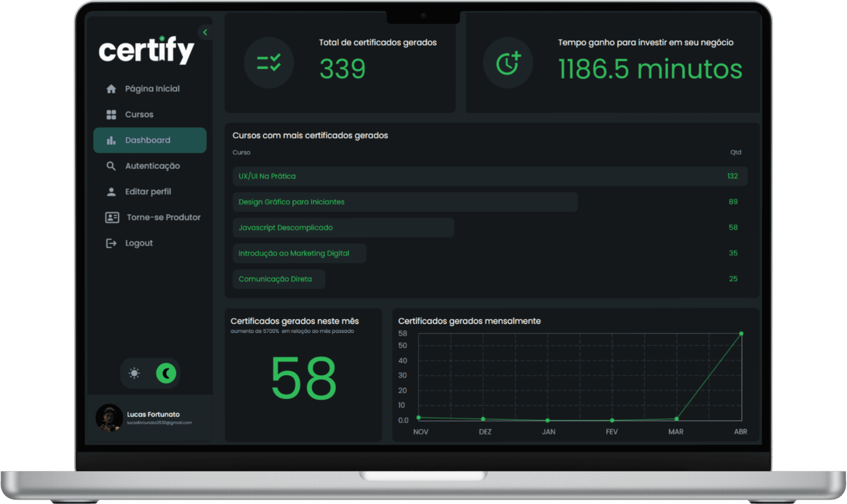
Task: Open the Cursos menu item
Action: pyautogui.click(x=139, y=115)
